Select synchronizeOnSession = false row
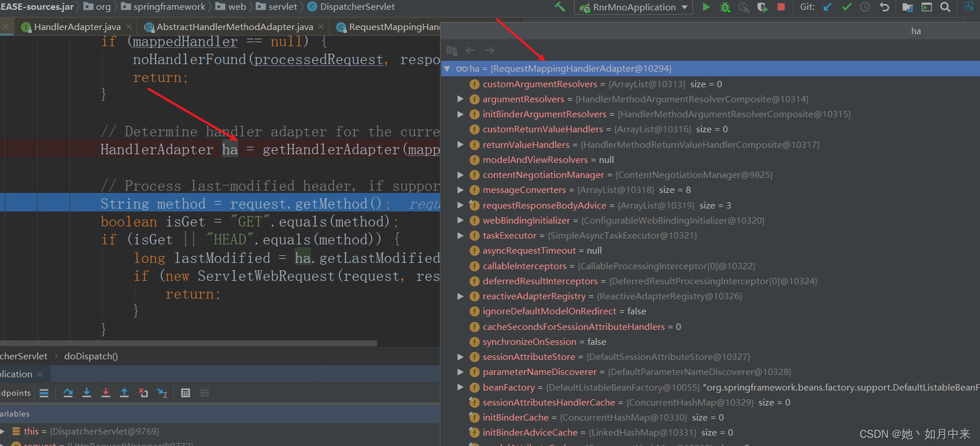980x446 pixels. [x=710, y=342]
